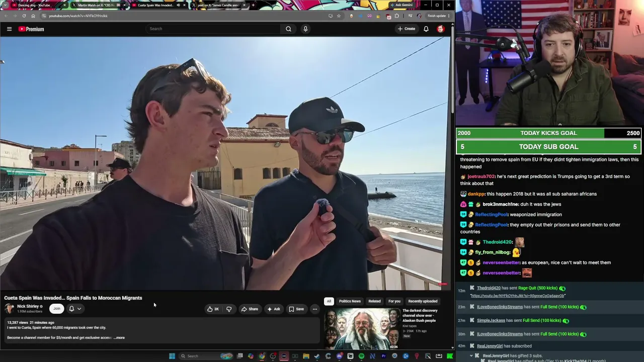Open the browser extensions puzzle icon
The width and height of the screenshot is (644, 362).
click(x=396, y=16)
